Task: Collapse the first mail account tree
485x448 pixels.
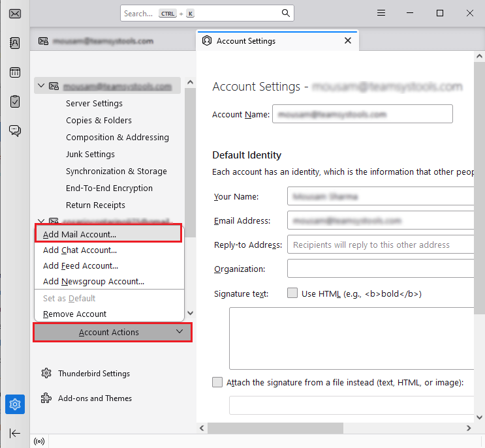Action: pos(41,85)
